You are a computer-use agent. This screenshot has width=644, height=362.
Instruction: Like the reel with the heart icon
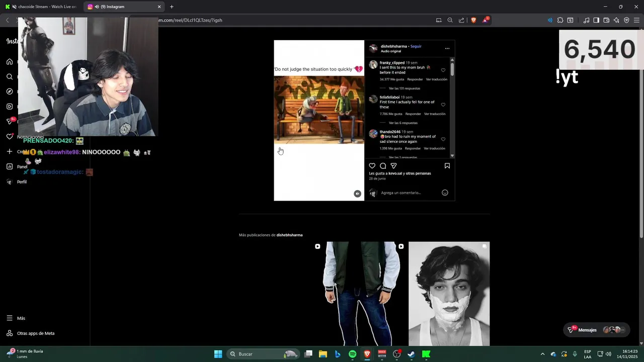tap(372, 166)
